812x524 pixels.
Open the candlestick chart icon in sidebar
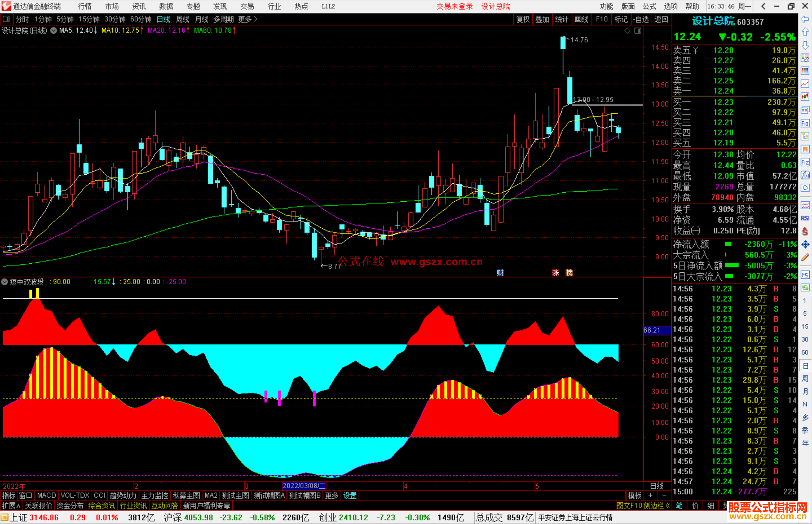tap(805, 97)
